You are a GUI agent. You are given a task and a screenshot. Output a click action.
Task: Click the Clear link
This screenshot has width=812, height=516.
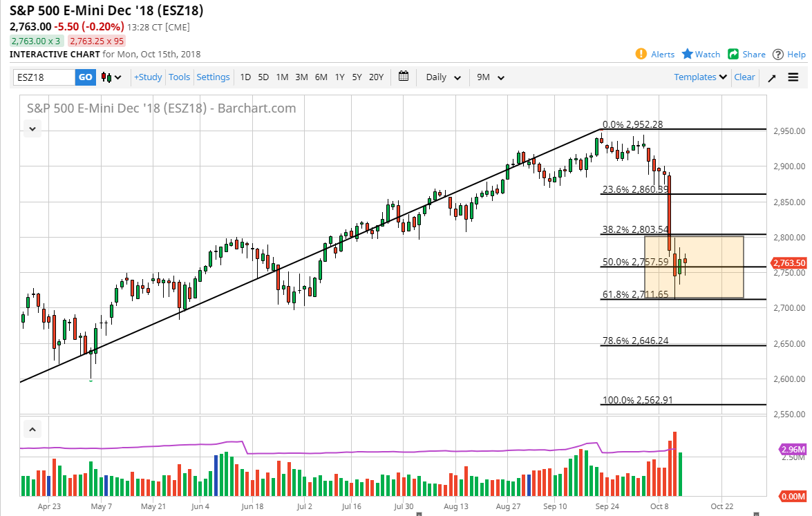[x=744, y=77]
